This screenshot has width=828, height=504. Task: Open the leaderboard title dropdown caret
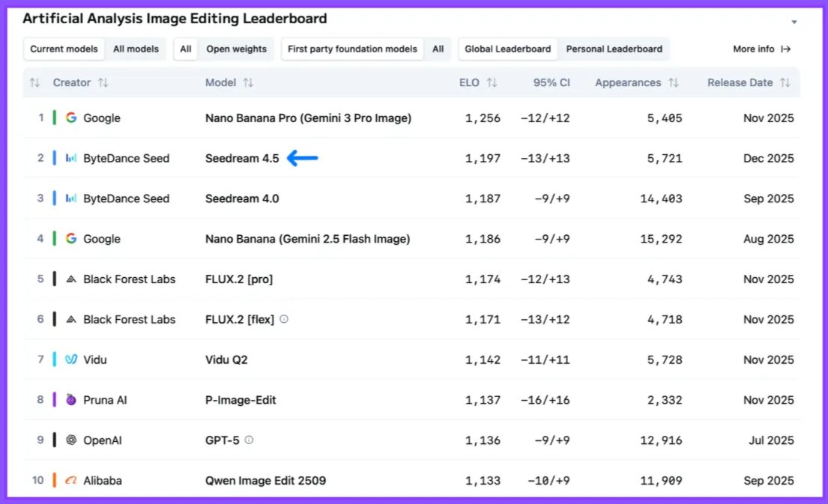pos(794,22)
